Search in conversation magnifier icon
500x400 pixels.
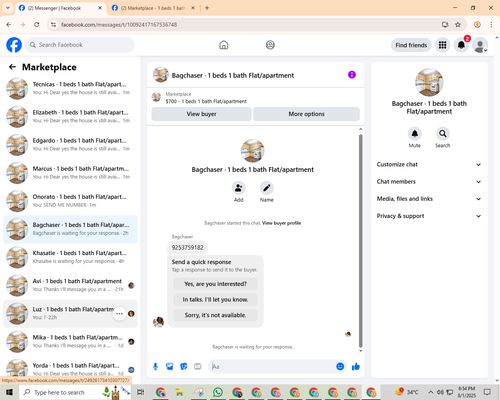click(x=443, y=134)
